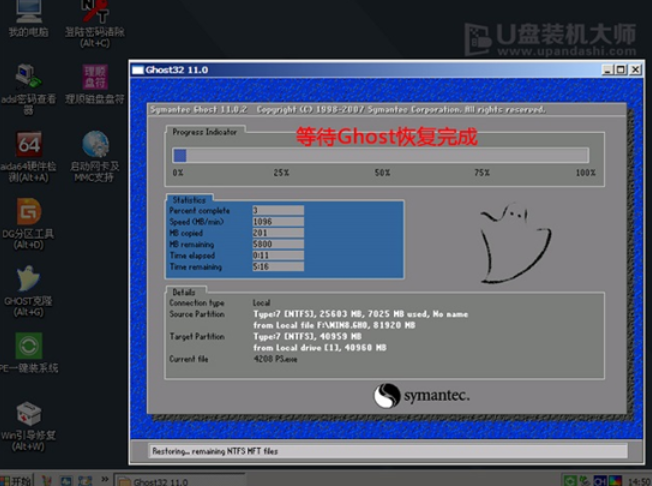The image size is (652, 486).
Task: Minimize the Ghost32 11.0 window
Action: click(609, 69)
